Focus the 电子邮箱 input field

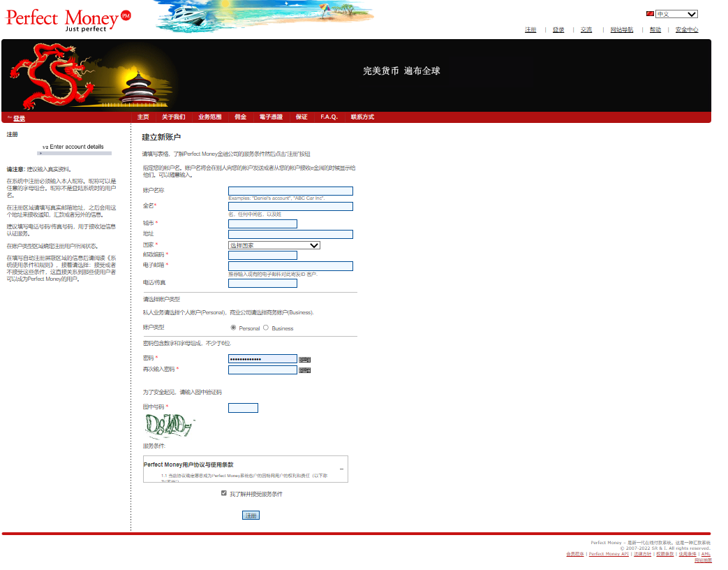tap(290, 265)
